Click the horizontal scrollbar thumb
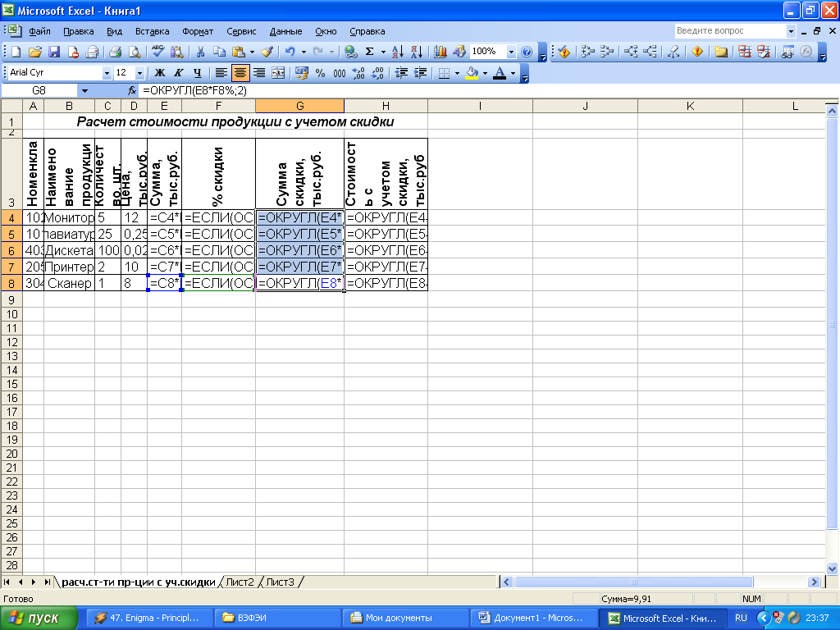This screenshot has width=840, height=630. [x=634, y=582]
